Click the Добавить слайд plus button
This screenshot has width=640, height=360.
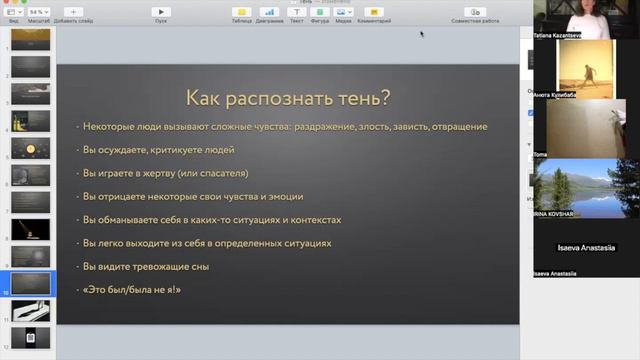[73, 12]
